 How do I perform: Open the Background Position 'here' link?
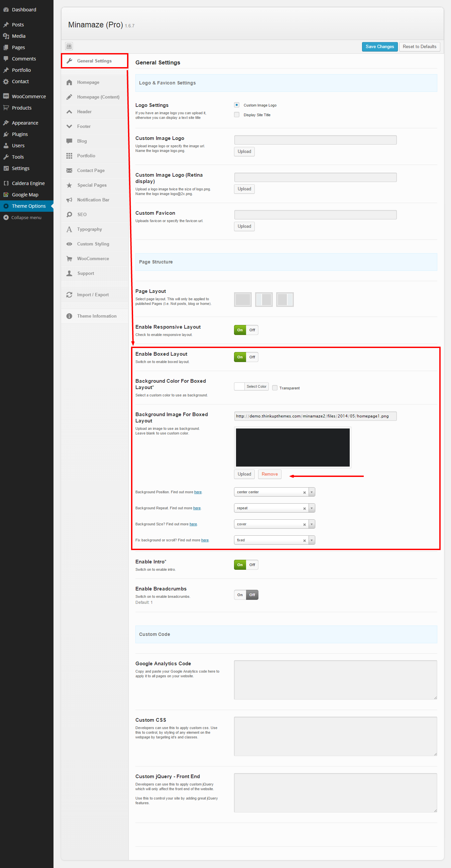pos(198,492)
